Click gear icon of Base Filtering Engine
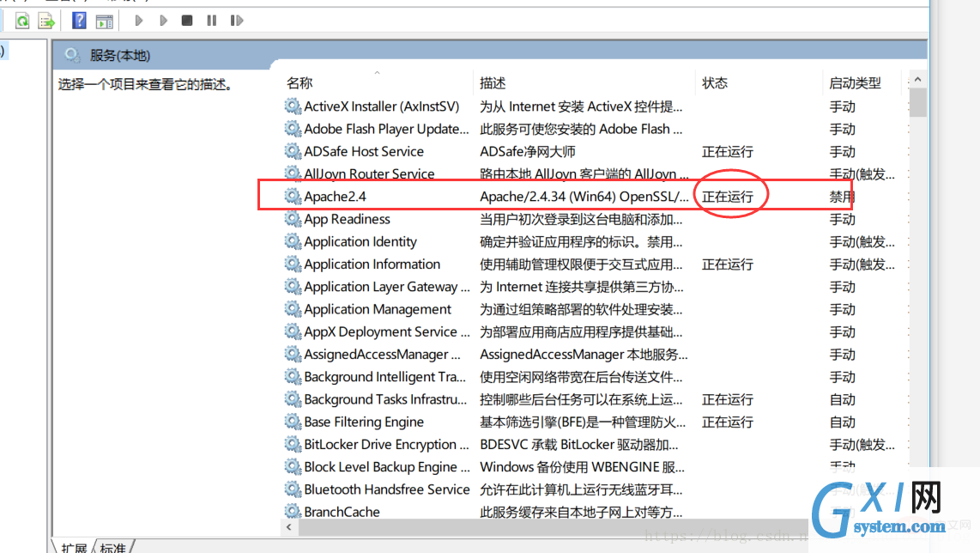Image resolution: width=980 pixels, height=553 pixels. [x=293, y=422]
